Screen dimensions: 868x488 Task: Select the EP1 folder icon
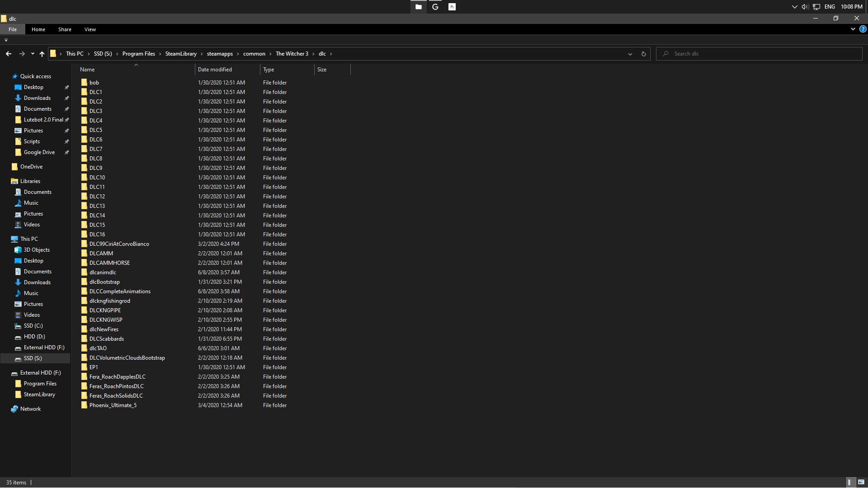[84, 367]
